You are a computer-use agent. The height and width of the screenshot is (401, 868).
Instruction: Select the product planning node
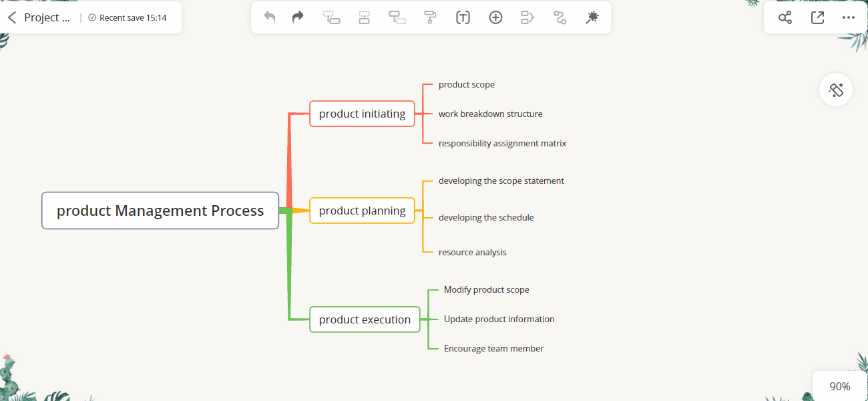pos(363,211)
